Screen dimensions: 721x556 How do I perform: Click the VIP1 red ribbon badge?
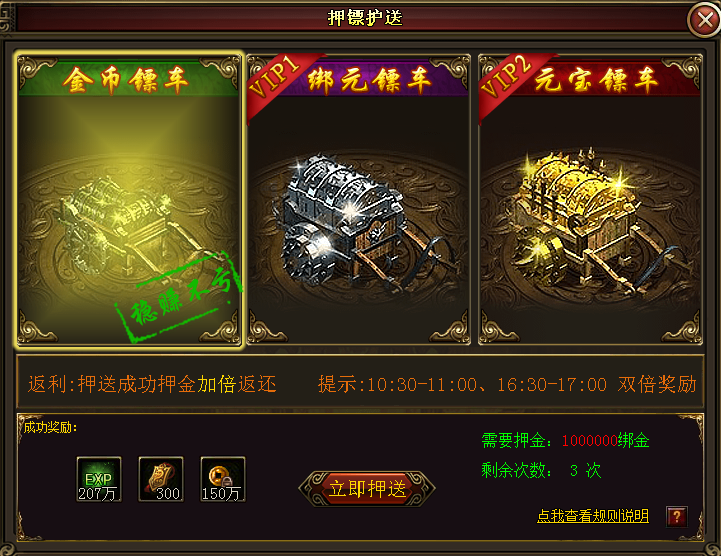pos(278,83)
